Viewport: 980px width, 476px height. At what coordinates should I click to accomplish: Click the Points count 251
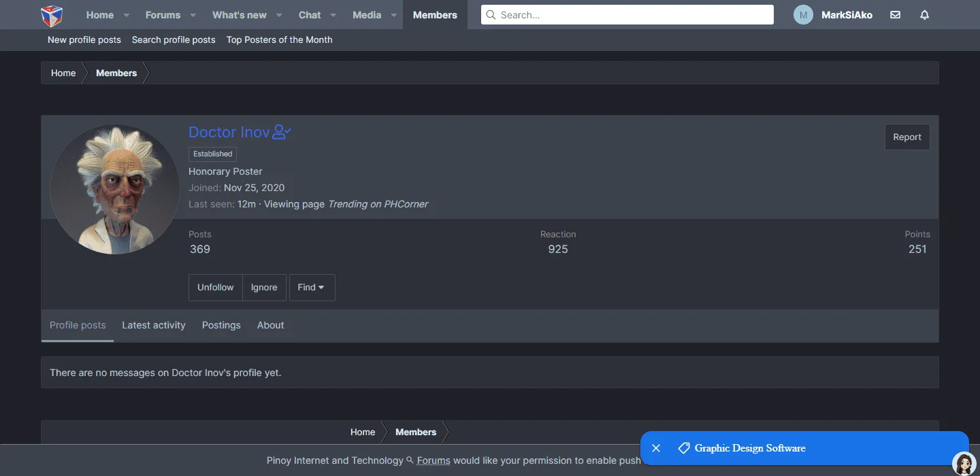pos(917,249)
